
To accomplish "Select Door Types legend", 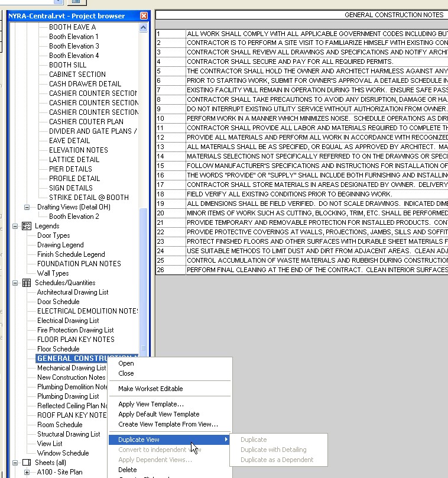I will (x=54, y=235).
